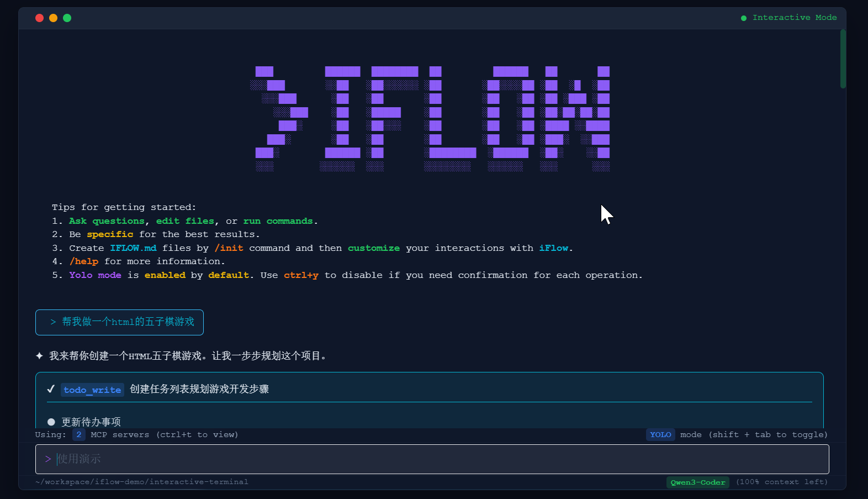
Task: Click the iFlow ASCII art logo
Action: point(430,118)
